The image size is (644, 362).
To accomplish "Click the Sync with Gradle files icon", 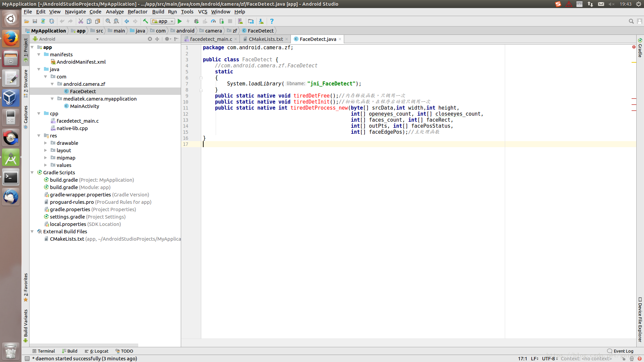I will (x=43, y=21).
